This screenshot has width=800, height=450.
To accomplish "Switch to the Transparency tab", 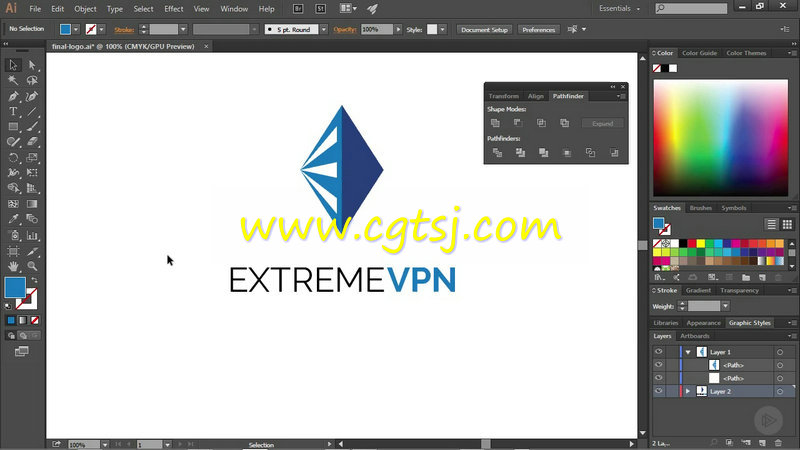I will pyautogui.click(x=739, y=290).
